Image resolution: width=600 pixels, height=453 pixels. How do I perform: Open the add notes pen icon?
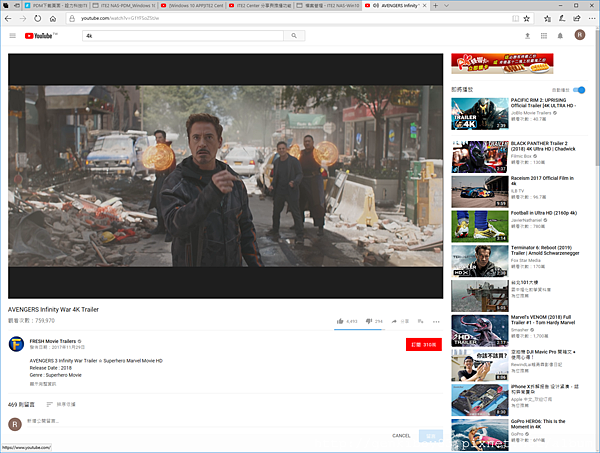point(562,18)
